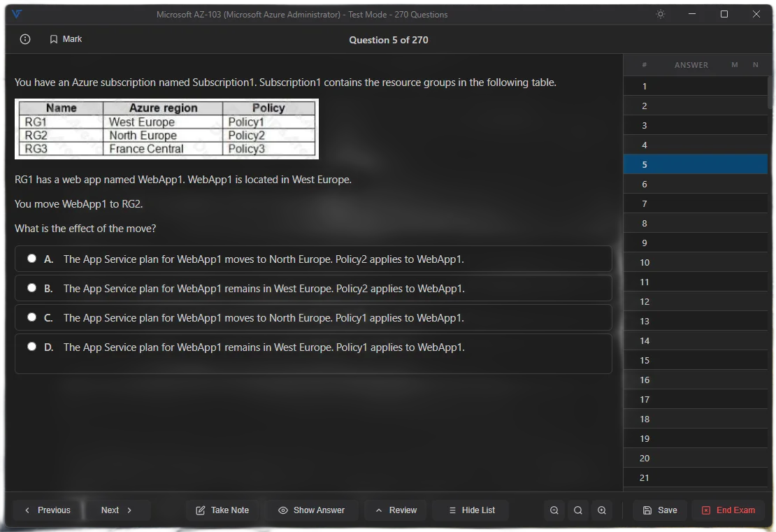Pick answer D radio button
Image resolution: width=776 pixels, height=532 pixels.
(32, 347)
